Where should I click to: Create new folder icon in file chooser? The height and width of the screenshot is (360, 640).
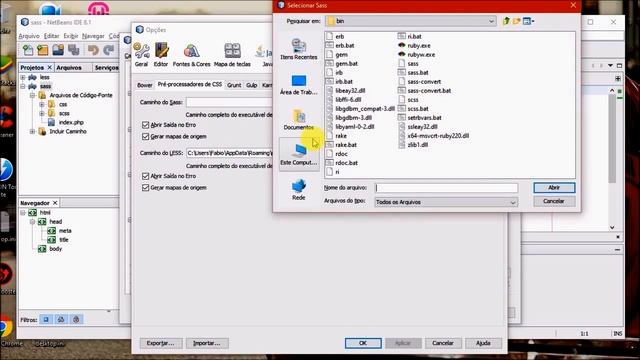516,21
